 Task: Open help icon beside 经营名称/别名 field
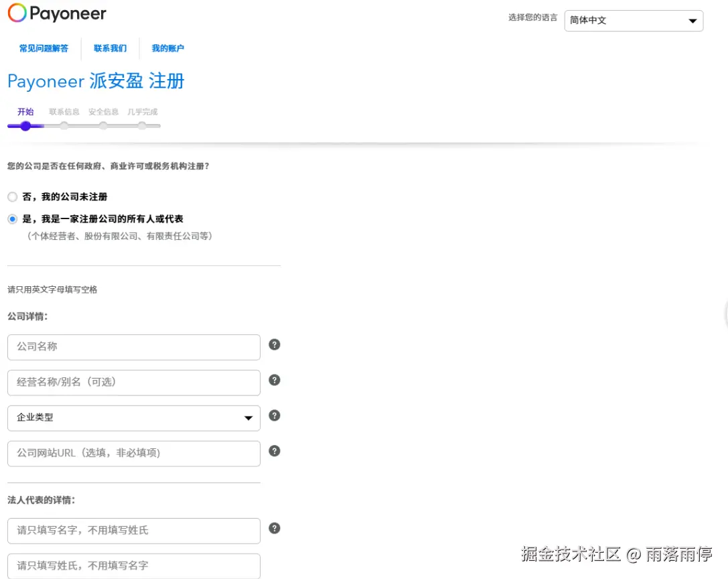click(275, 380)
